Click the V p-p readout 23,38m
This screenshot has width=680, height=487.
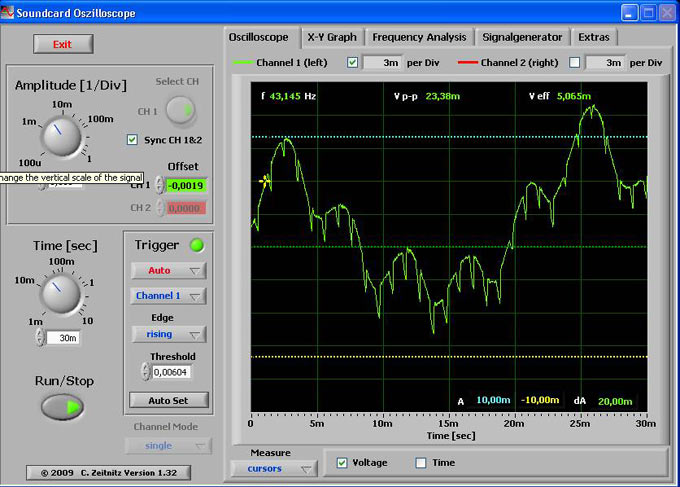coord(442,96)
